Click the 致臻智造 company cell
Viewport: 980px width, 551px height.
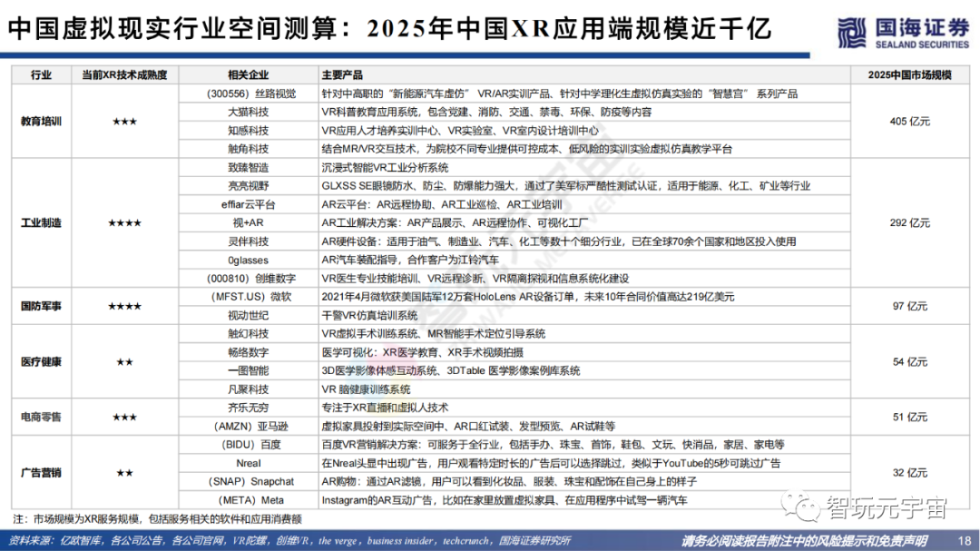click(248, 168)
